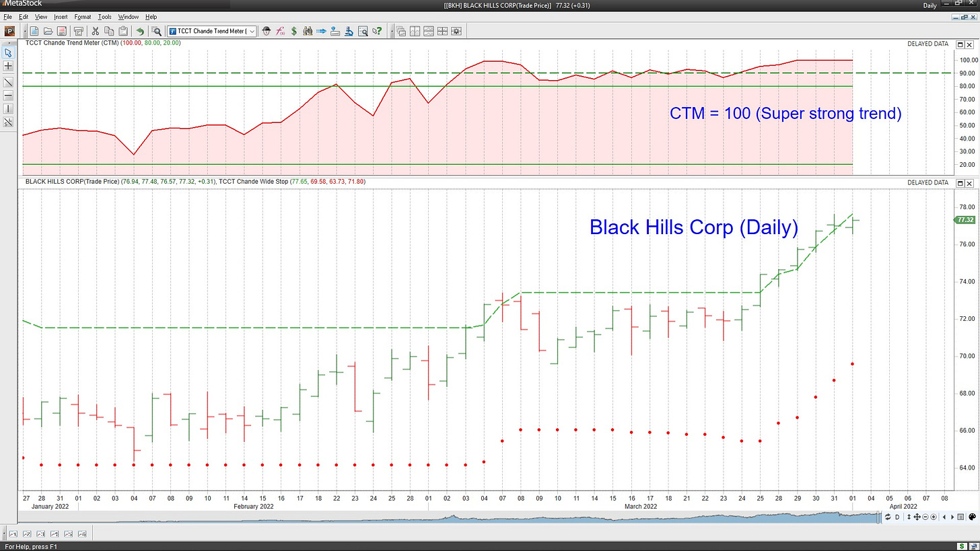This screenshot has width=980, height=551.
Task: Click the TCCT Chande Trend Meter (CTM) pane title
Action: (72, 43)
